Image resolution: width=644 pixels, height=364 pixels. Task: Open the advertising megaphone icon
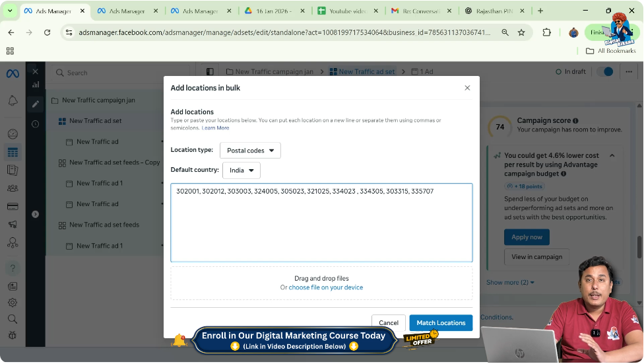point(13,224)
